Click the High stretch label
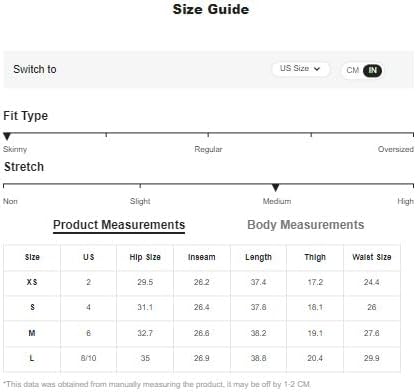The image size is (416, 392). point(405,201)
